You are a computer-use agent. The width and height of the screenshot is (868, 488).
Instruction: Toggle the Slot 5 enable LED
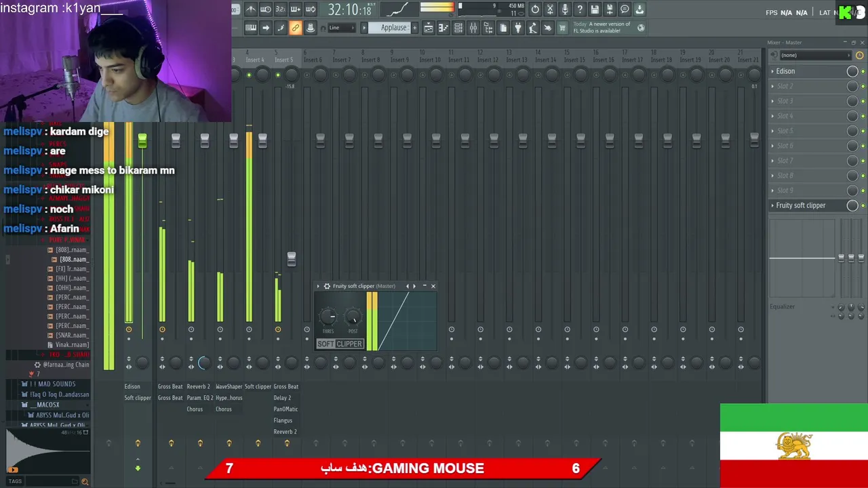pos(863,131)
